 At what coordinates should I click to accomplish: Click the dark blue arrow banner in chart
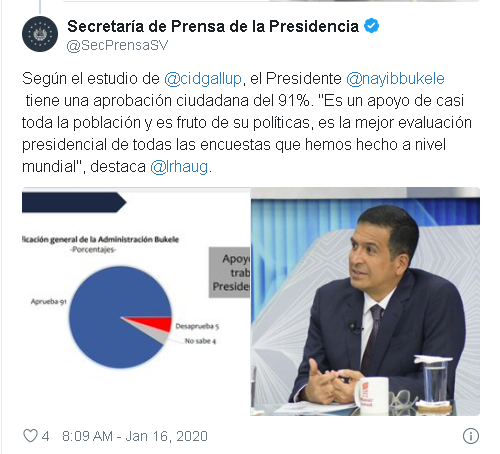[x=74, y=202]
